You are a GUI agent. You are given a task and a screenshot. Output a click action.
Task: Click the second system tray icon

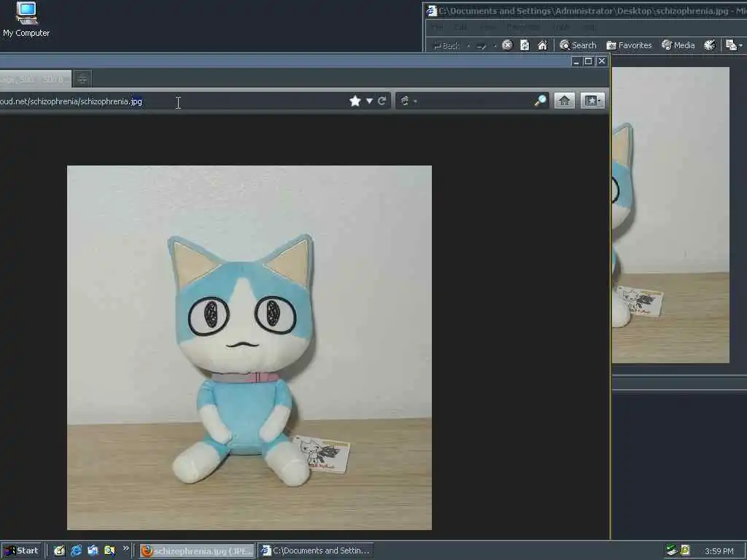[x=685, y=551]
